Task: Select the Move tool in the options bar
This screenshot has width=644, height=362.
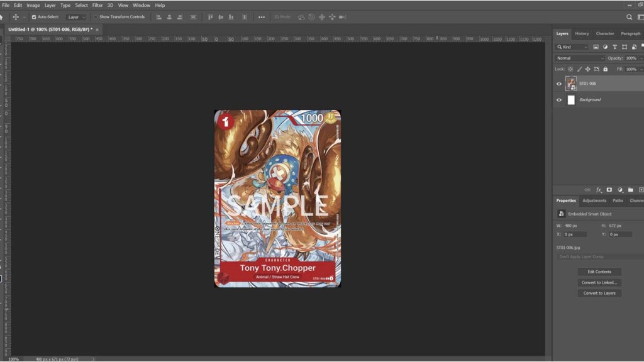Action: (15, 17)
